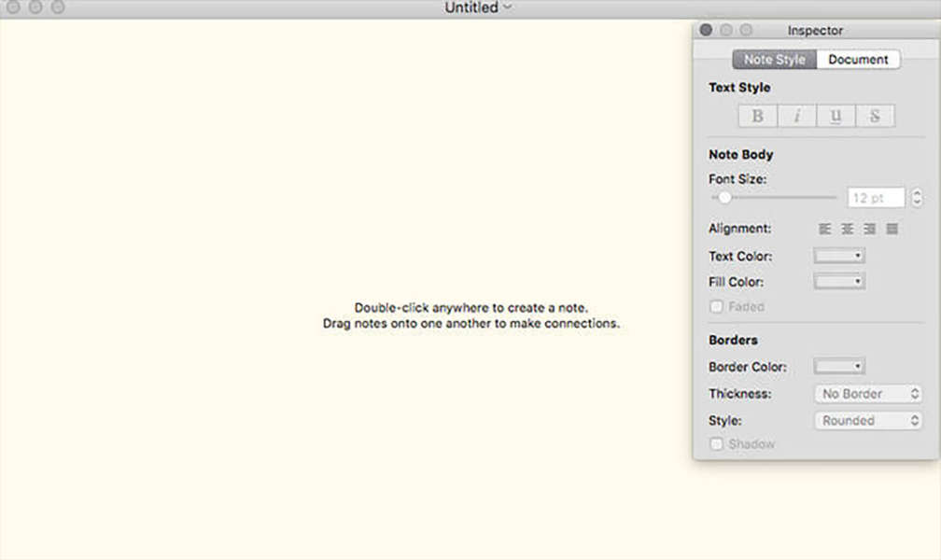Screen dimensions: 941x560
Task: Switch to Document tab in Inspector
Action: point(858,60)
